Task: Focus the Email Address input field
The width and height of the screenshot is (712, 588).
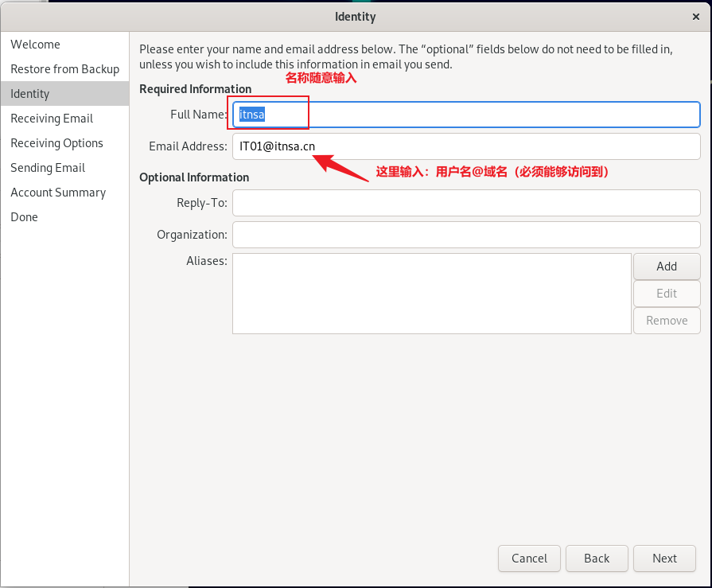Action: (466, 146)
